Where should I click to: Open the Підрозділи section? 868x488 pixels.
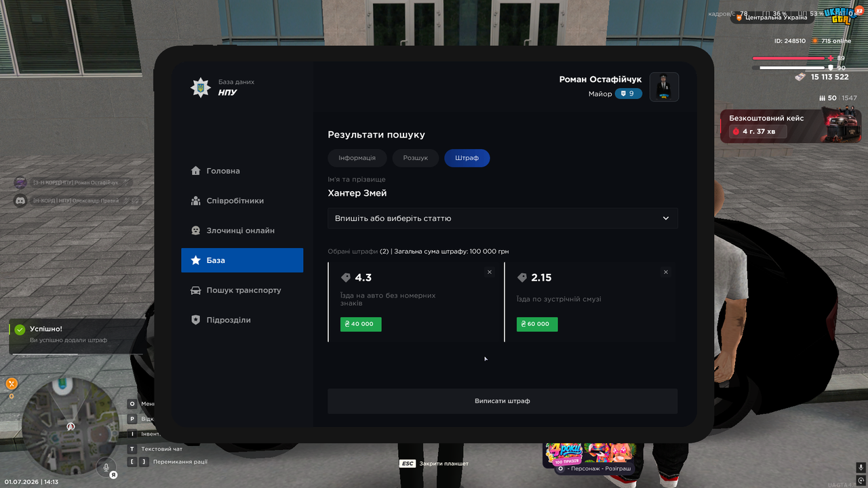[x=242, y=320]
